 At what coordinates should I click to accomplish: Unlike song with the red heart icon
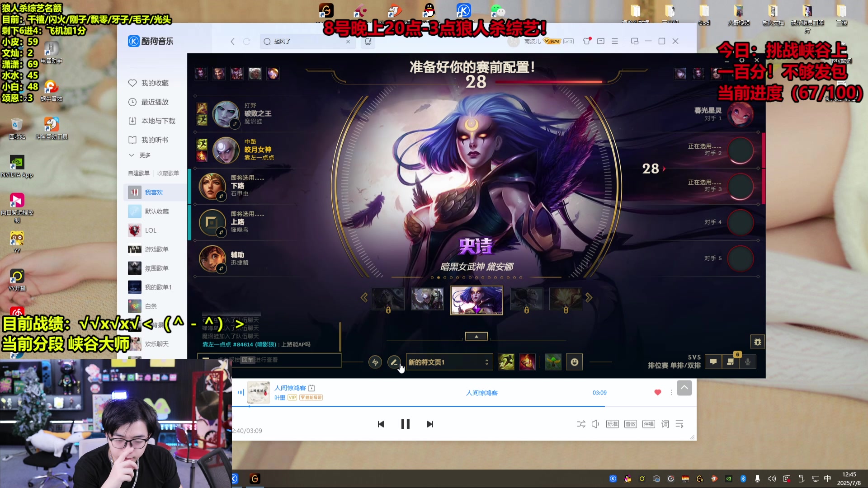[658, 392]
